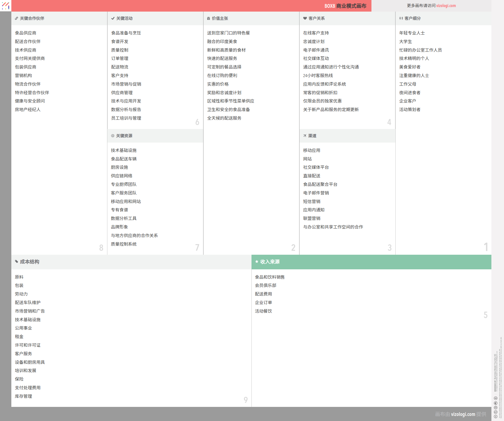Click the globe icon beside 关键资源

[113, 136]
